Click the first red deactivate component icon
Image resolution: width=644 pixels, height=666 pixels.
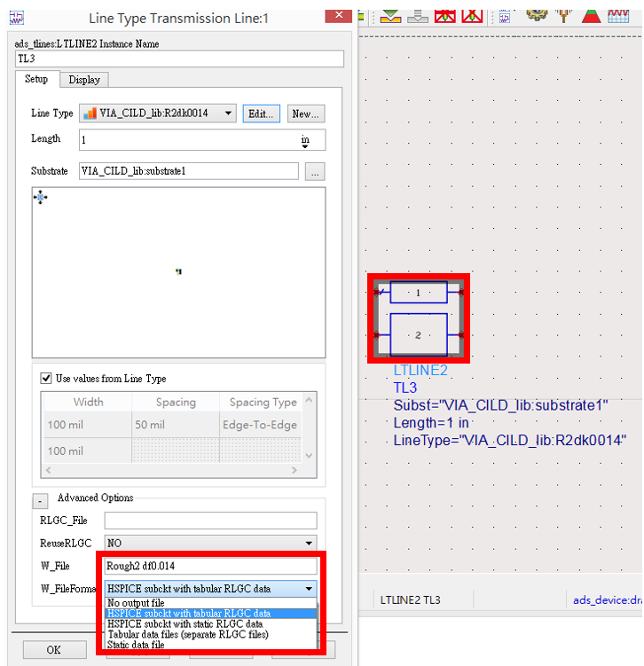444,16
